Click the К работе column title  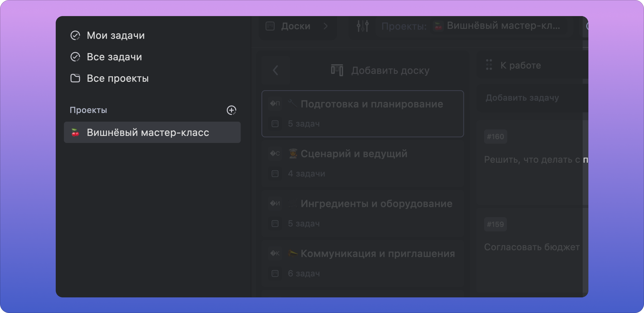[x=520, y=65]
